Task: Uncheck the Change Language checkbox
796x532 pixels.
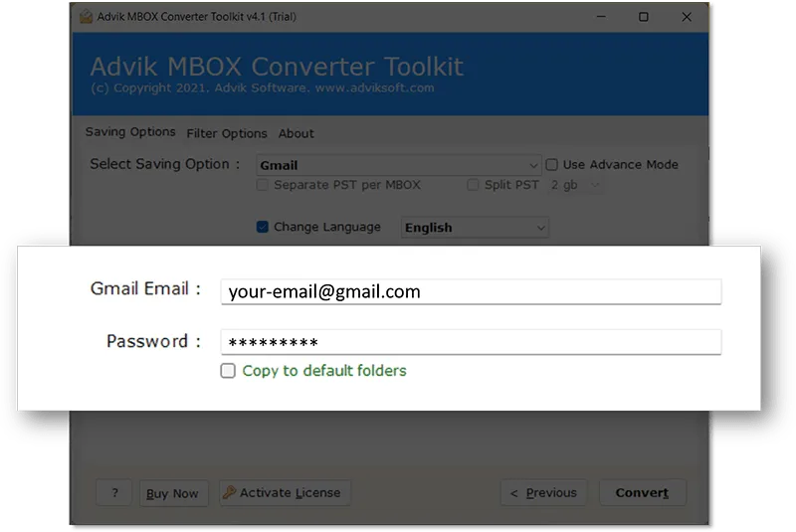Action: 263,227
